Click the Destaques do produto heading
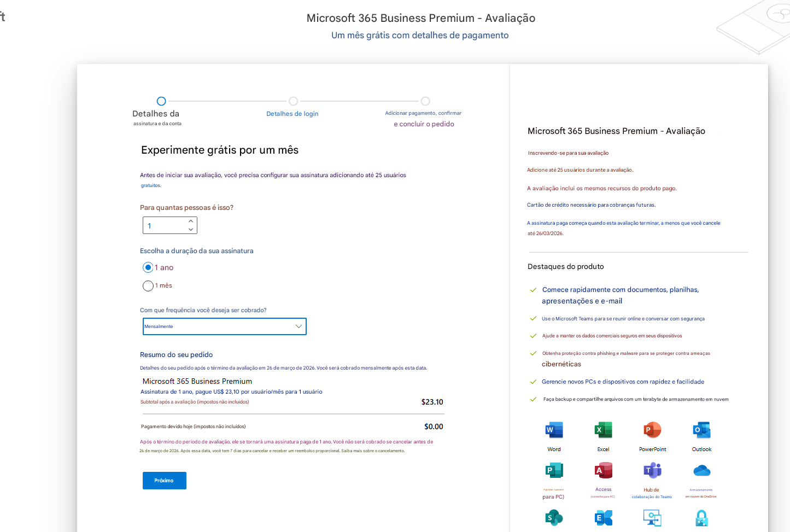 pyautogui.click(x=566, y=267)
